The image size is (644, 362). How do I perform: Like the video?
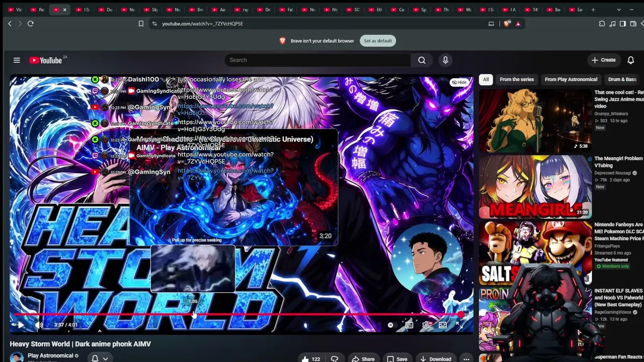[311, 359]
